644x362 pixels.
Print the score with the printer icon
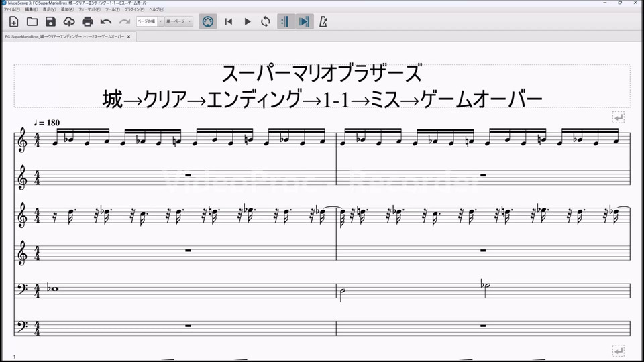(87, 21)
